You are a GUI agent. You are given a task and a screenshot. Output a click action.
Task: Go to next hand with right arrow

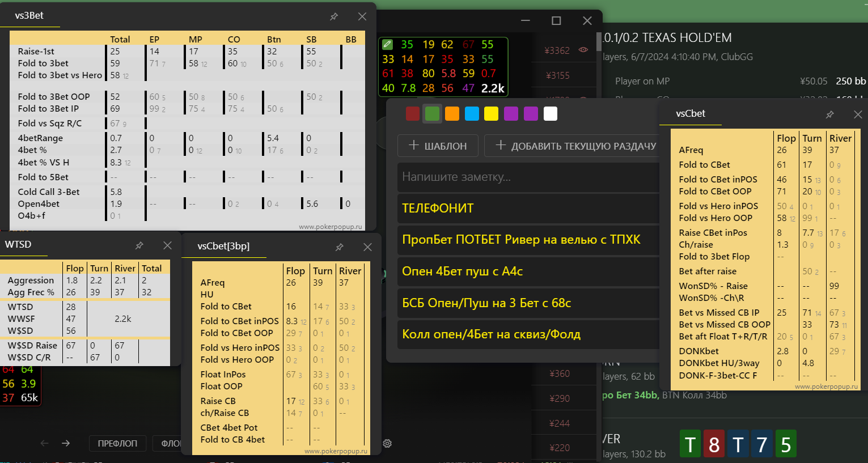(66, 443)
